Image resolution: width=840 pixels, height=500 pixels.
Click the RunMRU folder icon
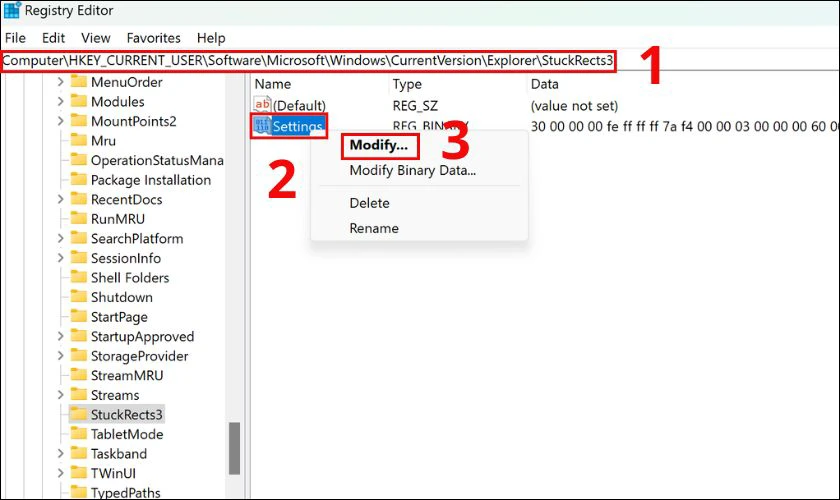pyautogui.click(x=79, y=218)
